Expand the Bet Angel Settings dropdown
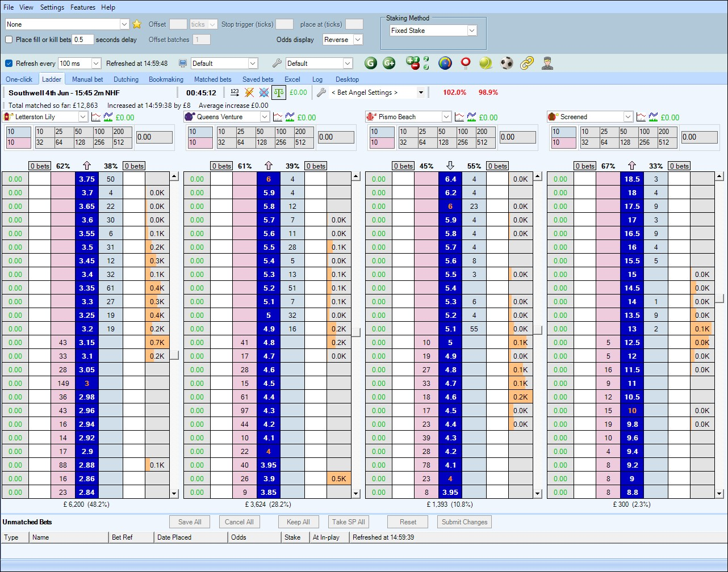 point(421,92)
